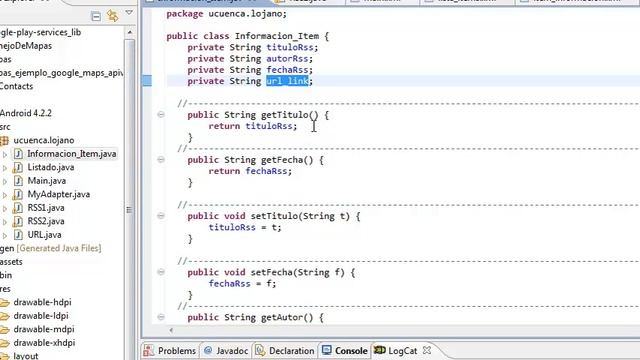Select the bin folder
640x360 pixels.
(6, 275)
